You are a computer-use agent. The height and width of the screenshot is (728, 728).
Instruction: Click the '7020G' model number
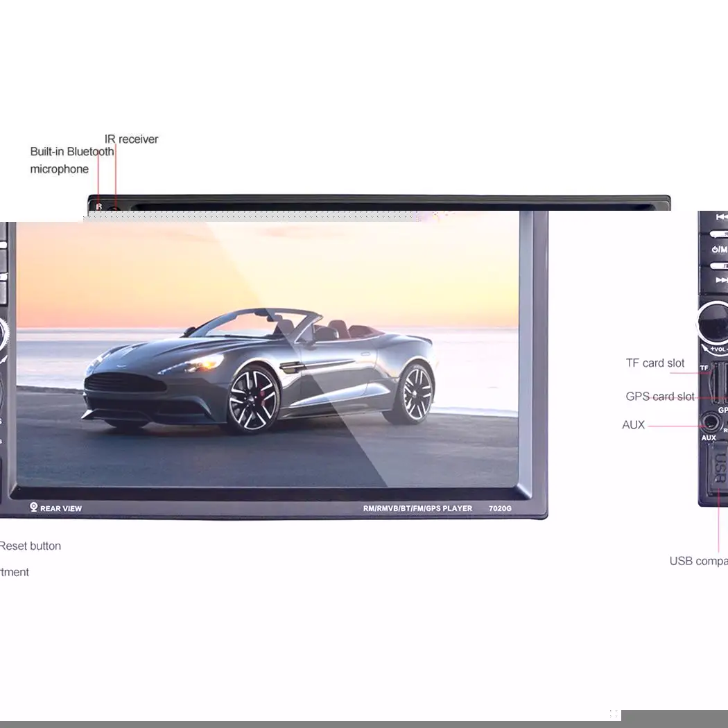click(x=500, y=508)
